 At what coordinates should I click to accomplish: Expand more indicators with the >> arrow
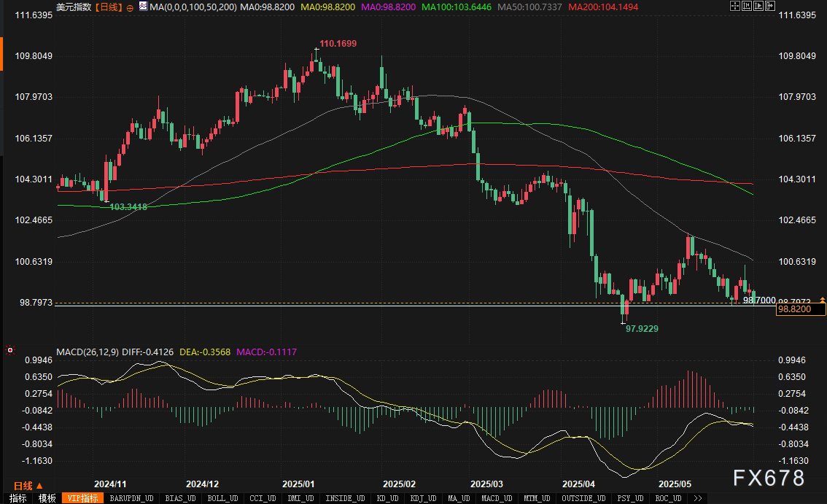[698, 498]
